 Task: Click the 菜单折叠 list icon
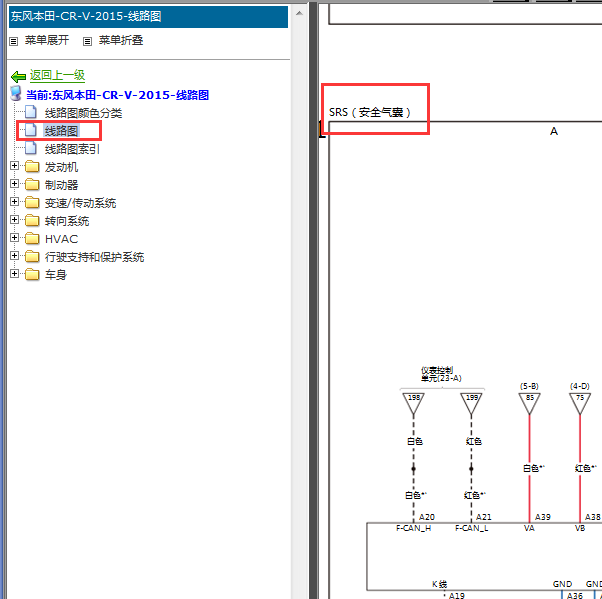tap(88, 41)
